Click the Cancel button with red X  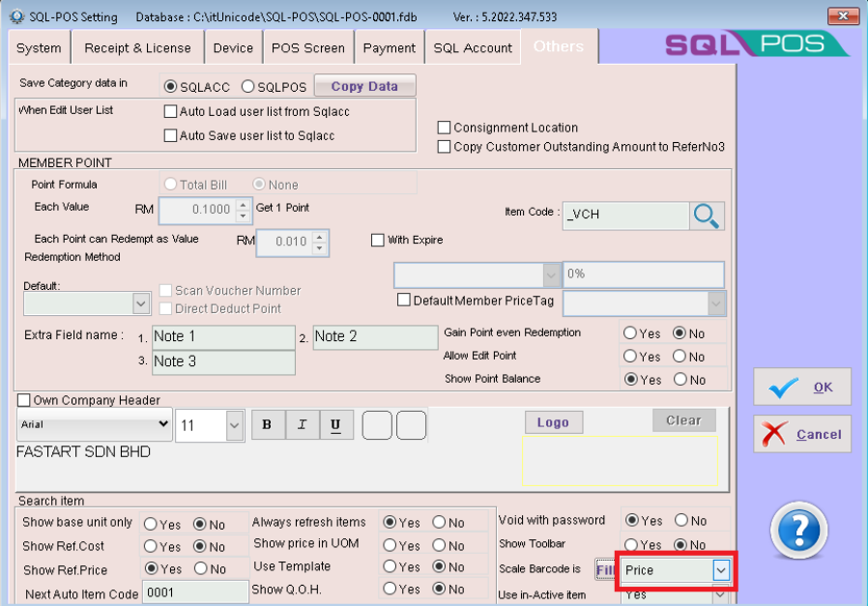(802, 434)
